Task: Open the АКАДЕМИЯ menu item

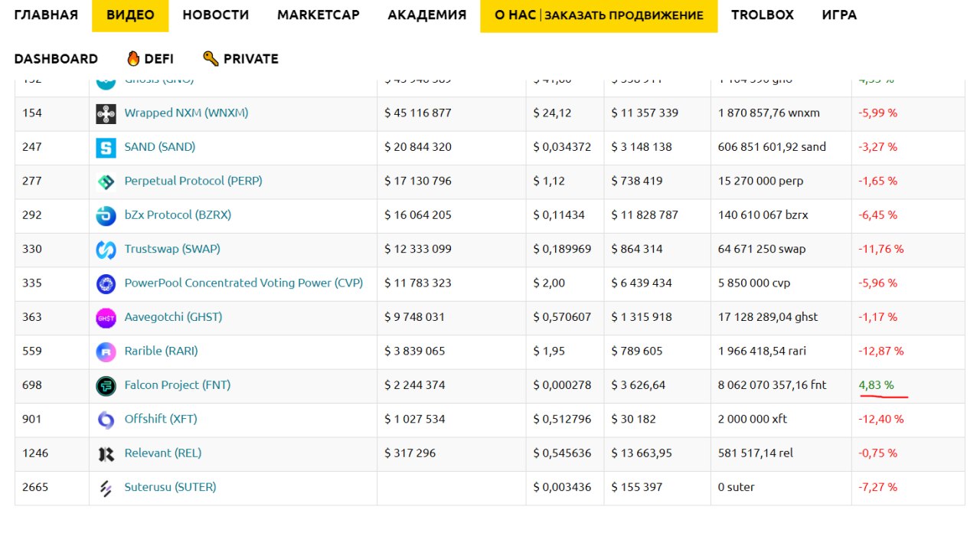Action: [x=427, y=15]
